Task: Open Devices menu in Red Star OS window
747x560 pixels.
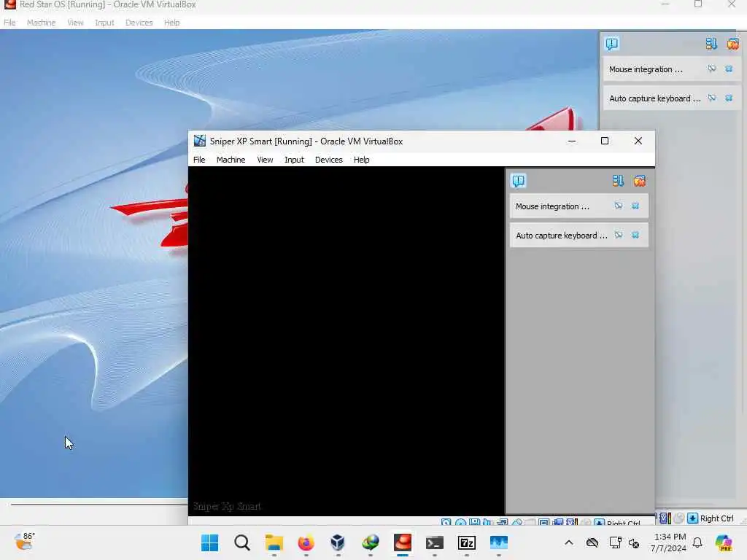Action: click(139, 23)
